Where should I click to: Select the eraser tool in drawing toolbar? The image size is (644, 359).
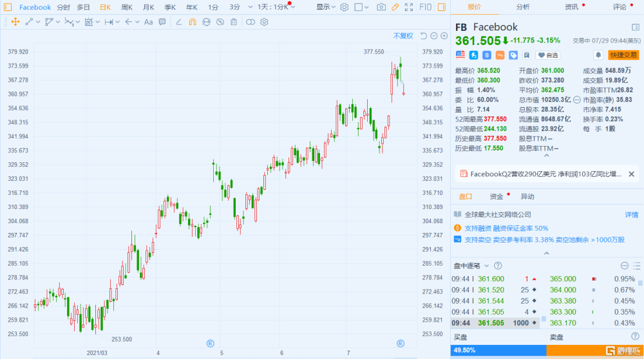178,22
